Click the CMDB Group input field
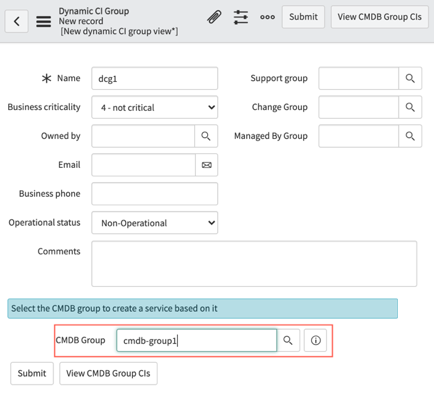The width and height of the screenshot is (434, 394). [197, 340]
